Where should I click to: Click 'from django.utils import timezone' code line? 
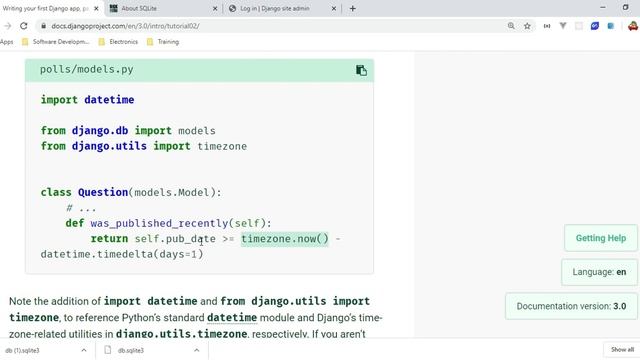point(144,146)
